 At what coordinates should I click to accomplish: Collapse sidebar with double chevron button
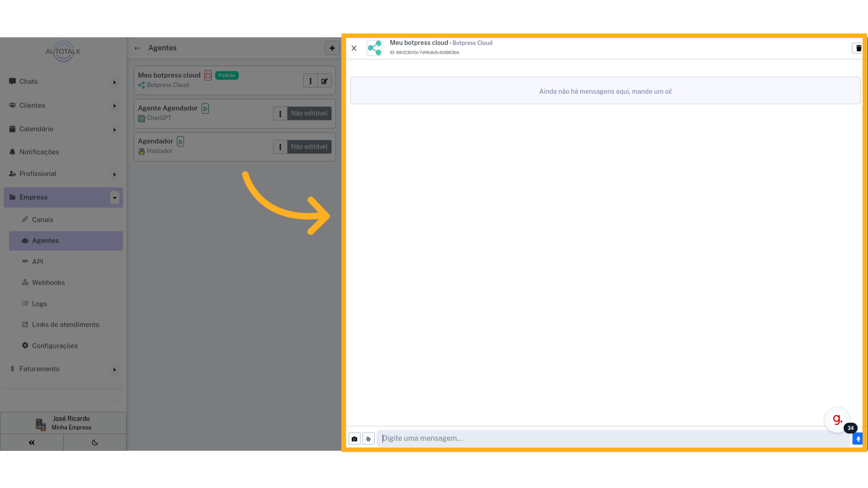32,442
